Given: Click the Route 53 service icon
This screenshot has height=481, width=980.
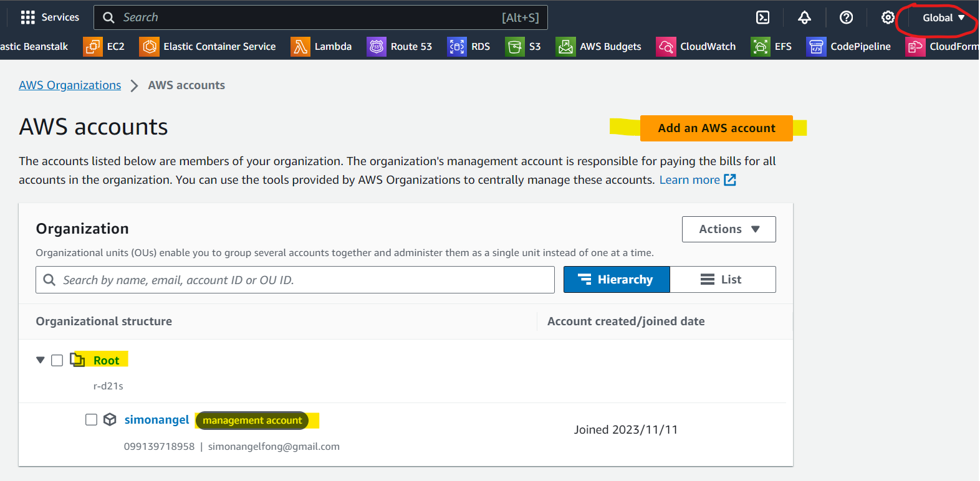Looking at the screenshot, I should pos(377,47).
